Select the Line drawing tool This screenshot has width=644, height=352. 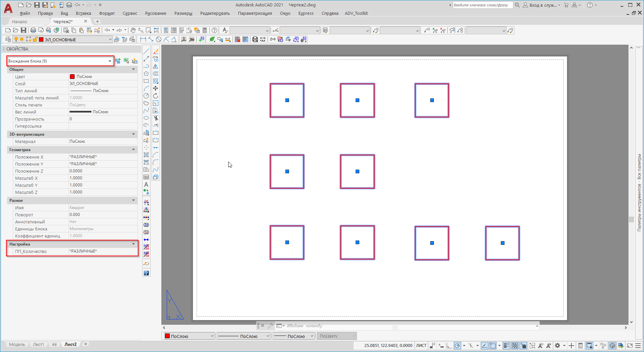pos(146,51)
